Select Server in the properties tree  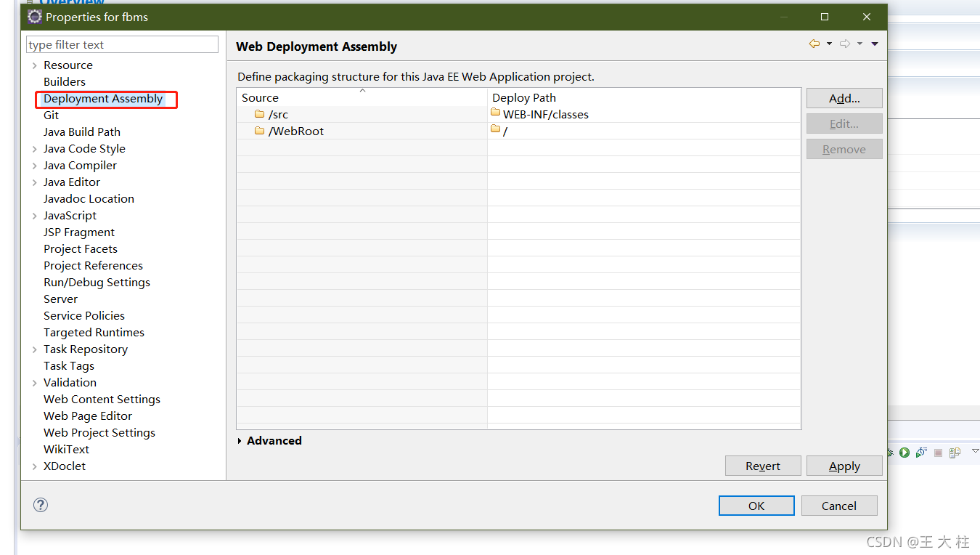[x=60, y=299]
